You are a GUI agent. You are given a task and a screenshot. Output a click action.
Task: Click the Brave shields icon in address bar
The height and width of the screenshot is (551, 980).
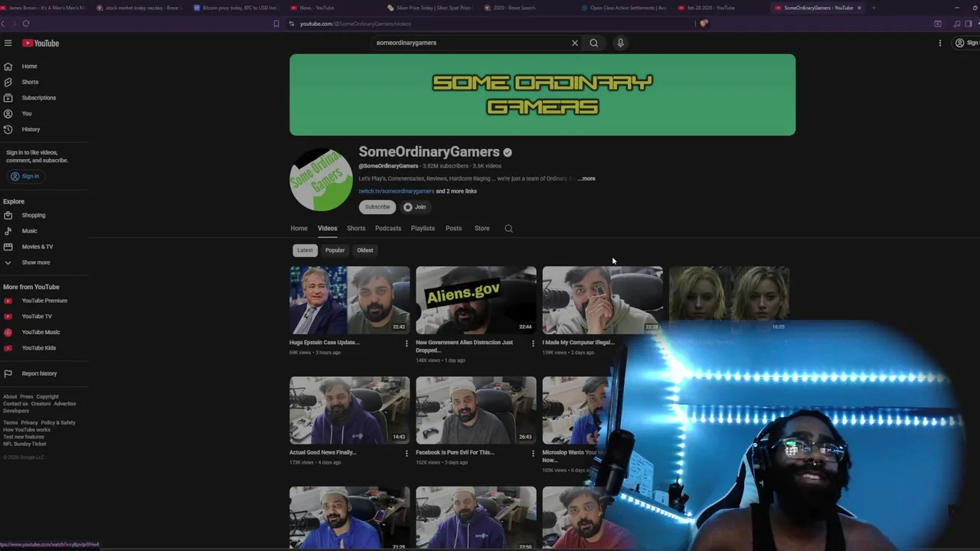point(704,24)
